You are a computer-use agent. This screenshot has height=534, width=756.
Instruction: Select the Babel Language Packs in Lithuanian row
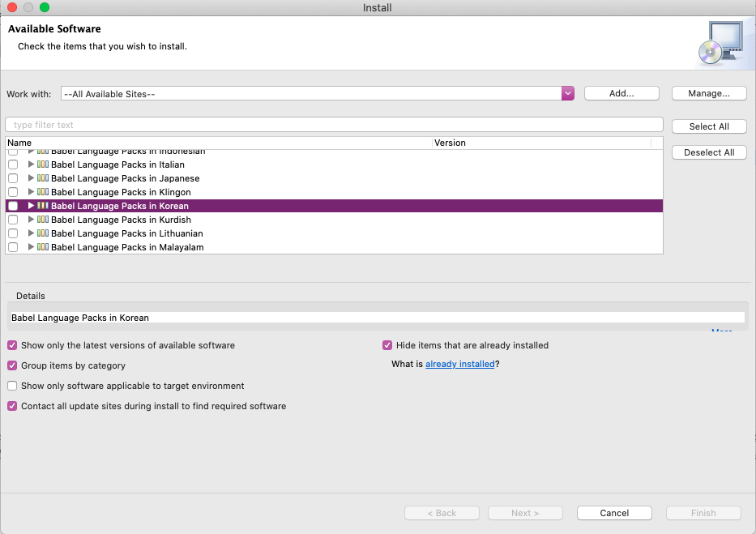(x=334, y=233)
